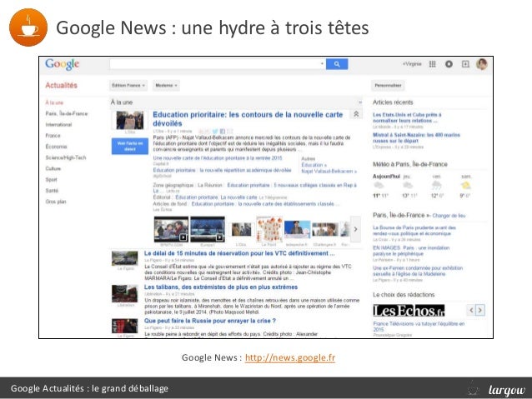Open the news.google.fr hyperlink below screenshot
Image resolution: width=532 pixels, height=399 pixels.
290,357
